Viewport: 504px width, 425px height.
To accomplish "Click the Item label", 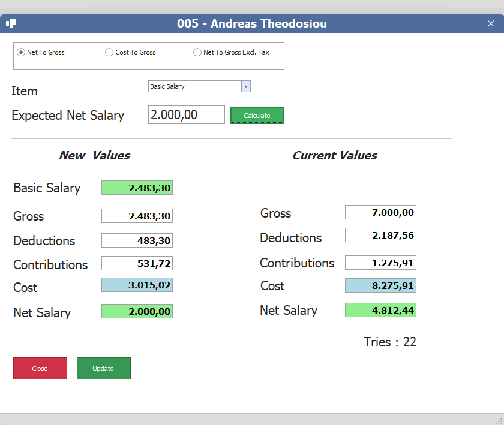I will pos(25,91).
